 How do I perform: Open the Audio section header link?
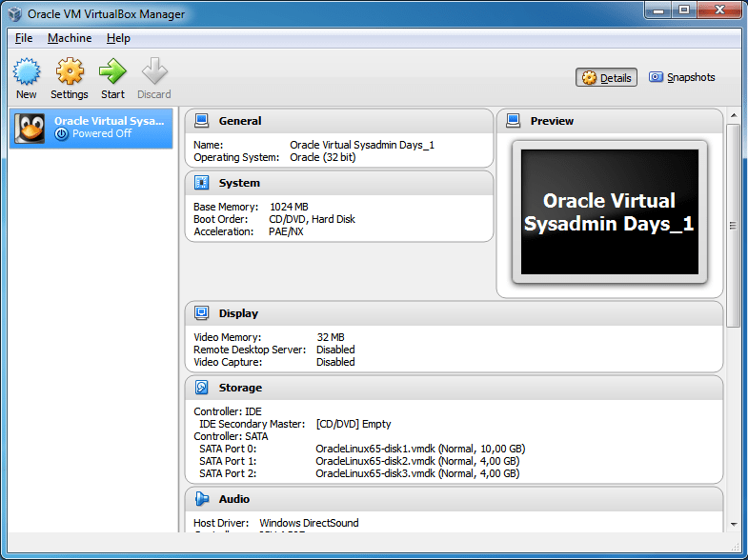coord(234,499)
